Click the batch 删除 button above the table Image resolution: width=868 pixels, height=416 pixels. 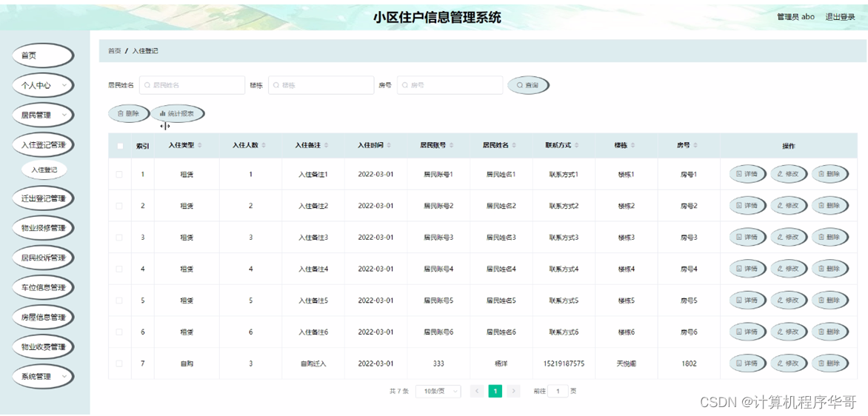tap(128, 113)
